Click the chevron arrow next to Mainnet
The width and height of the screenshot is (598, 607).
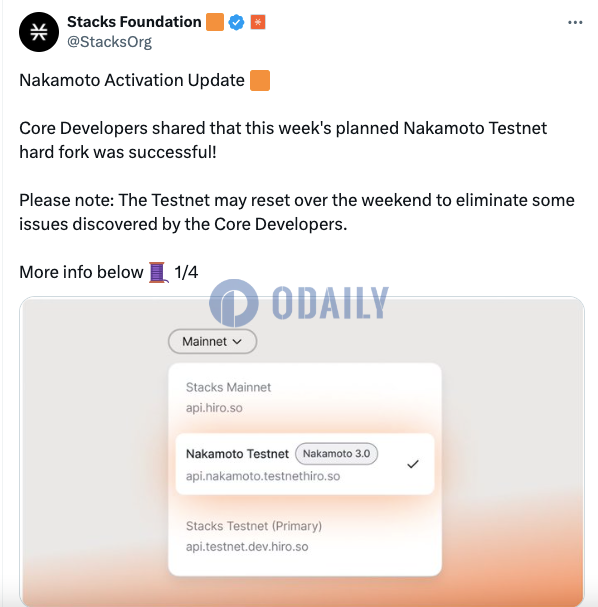(237, 341)
